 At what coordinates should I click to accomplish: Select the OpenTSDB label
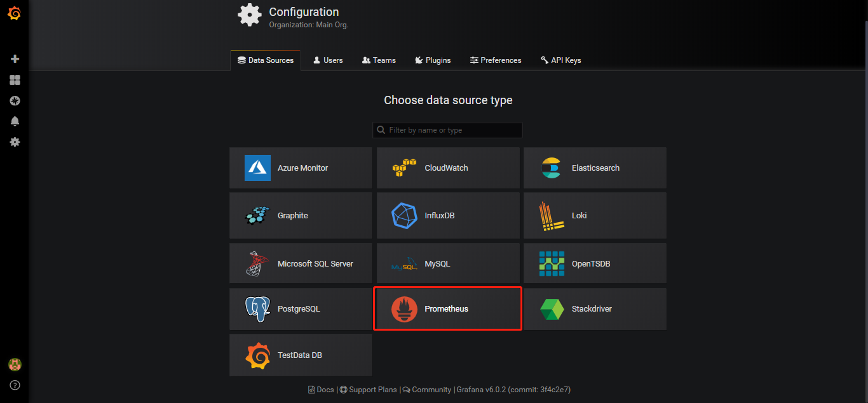591,264
